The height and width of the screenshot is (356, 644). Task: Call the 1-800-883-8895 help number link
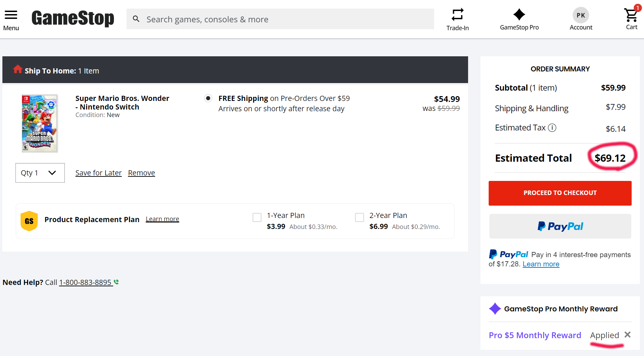[x=85, y=282]
